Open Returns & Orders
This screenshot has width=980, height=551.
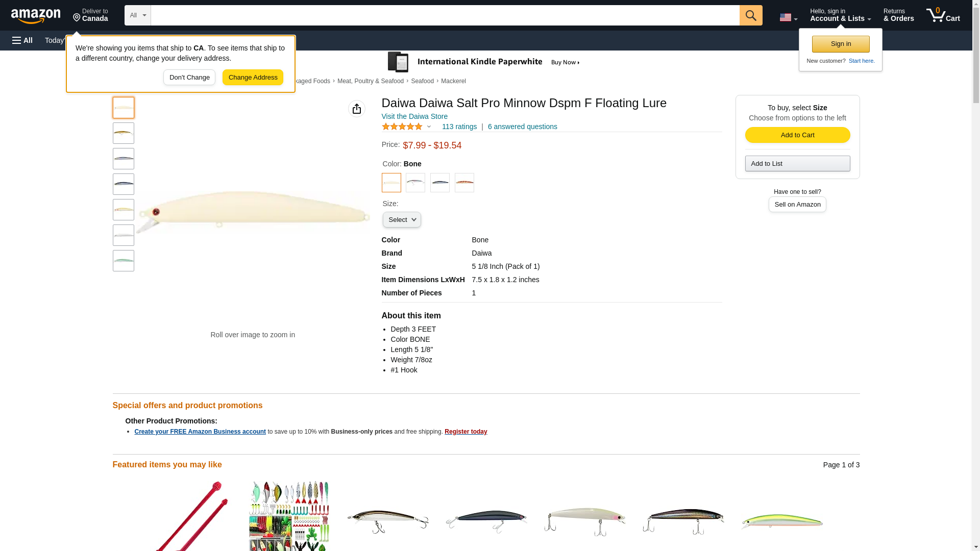tap(898, 15)
